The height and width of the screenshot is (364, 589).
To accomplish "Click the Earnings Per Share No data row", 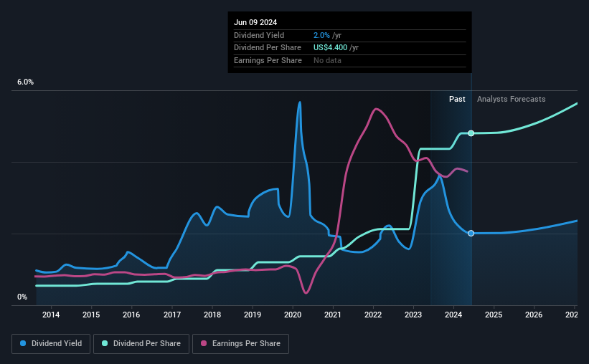I will coord(349,60).
